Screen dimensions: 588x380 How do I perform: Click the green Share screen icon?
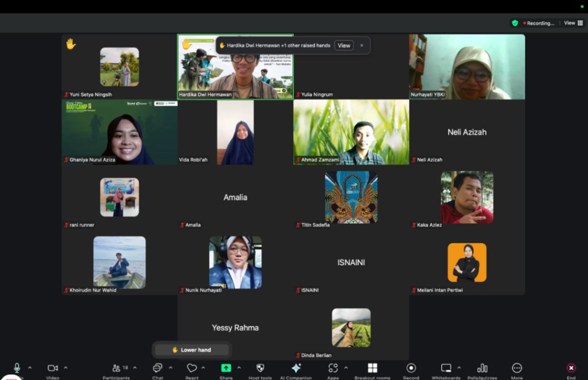[x=226, y=368]
